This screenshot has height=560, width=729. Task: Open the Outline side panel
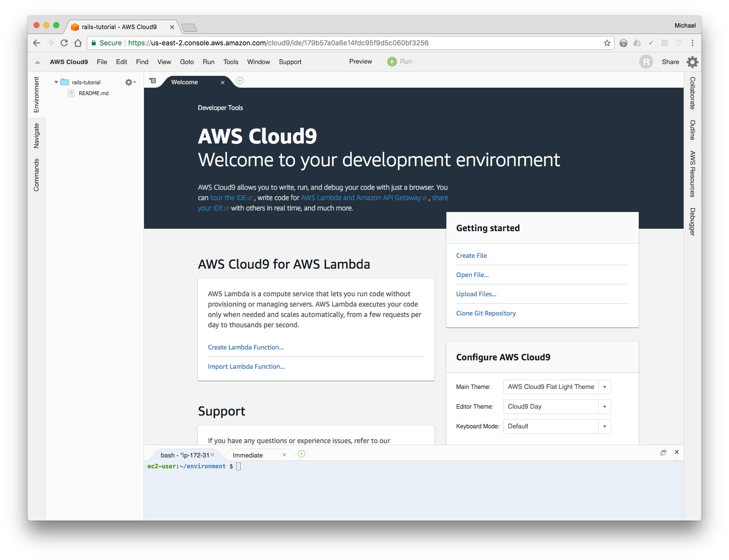(x=693, y=130)
